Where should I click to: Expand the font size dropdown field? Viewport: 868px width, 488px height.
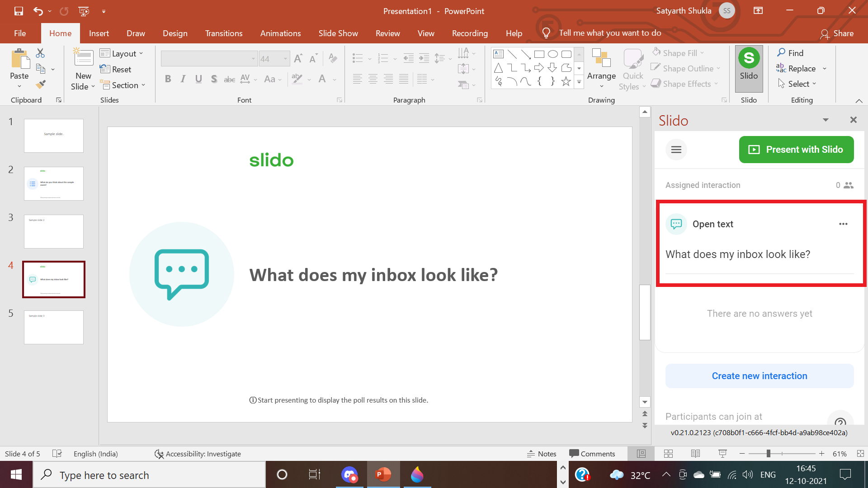pyautogui.click(x=286, y=58)
